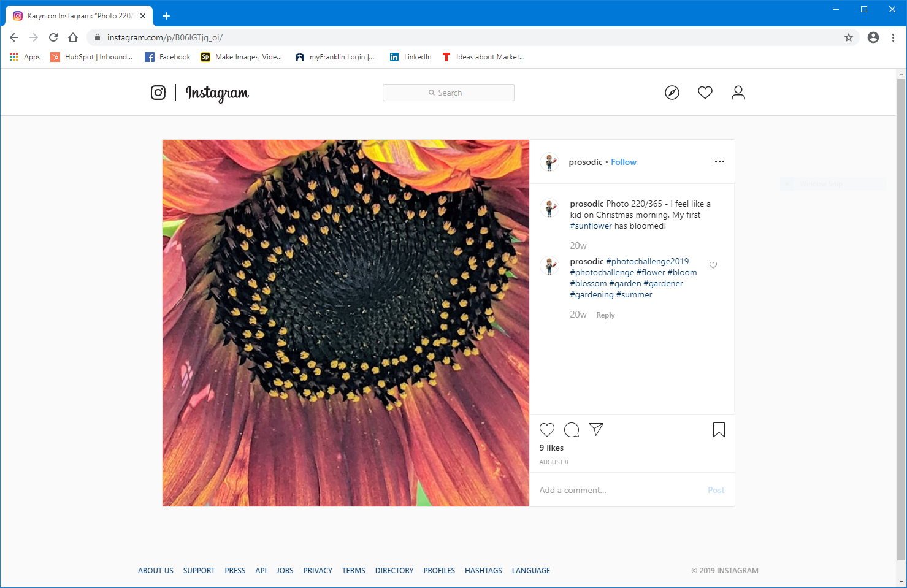Open the PRESS footer link
Screen dimensions: 907x588
pyautogui.click(x=235, y=571)
